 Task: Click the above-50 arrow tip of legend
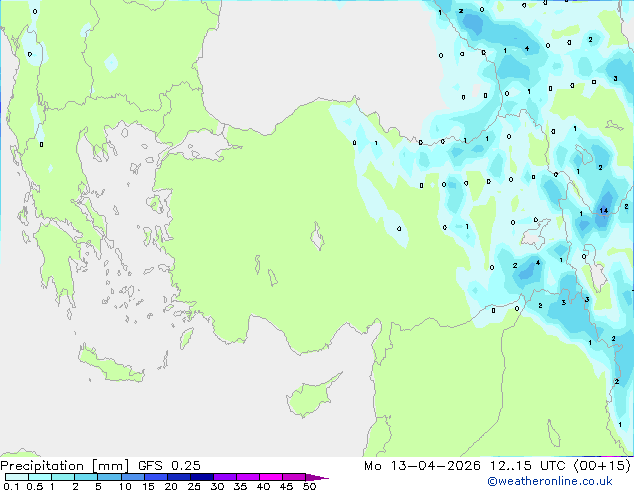click(x=317, y=478)
